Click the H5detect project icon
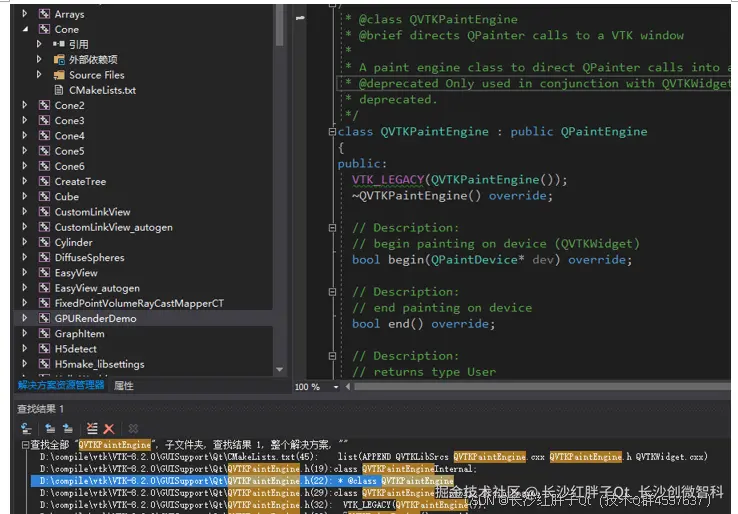Viewport: 738px width, 514px height. pyautogui.click(x=44, y=349)
